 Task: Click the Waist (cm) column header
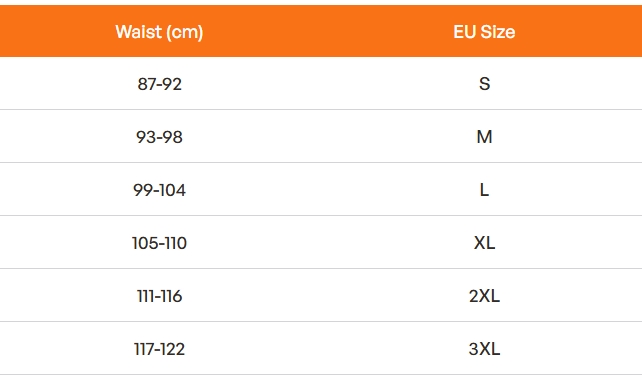point(159,32)
